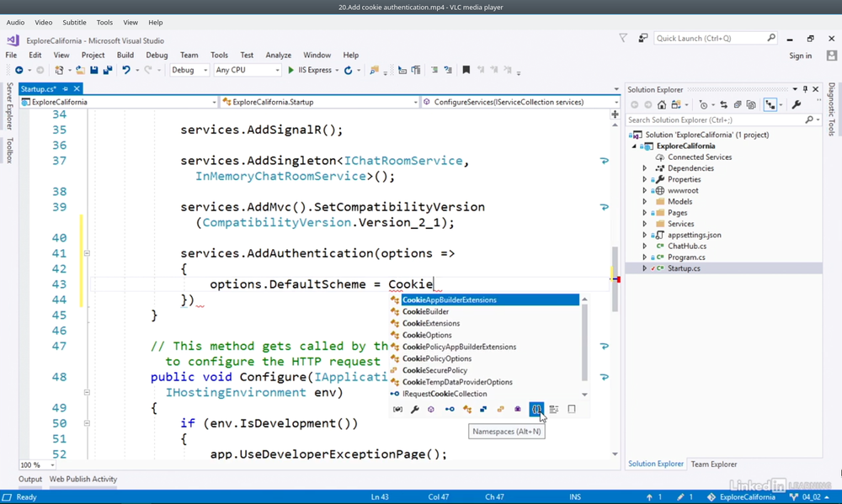
Task: Open the Project menu
Action: [93, 55]
